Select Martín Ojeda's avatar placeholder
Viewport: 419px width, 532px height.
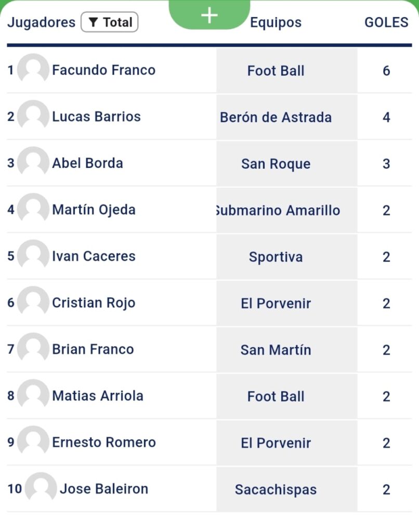tap(33, 208)
